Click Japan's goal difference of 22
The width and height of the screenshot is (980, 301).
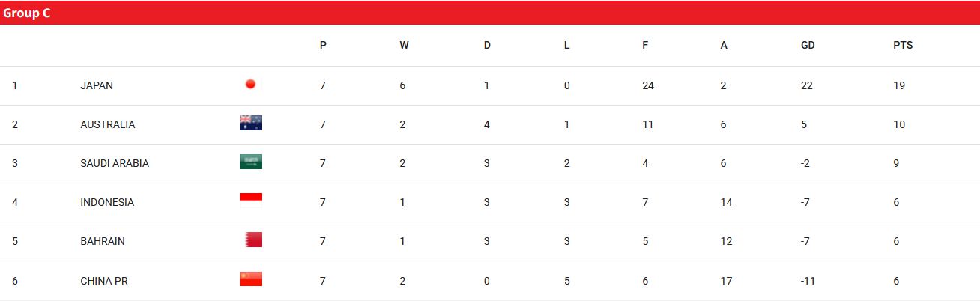pos(807,85)
